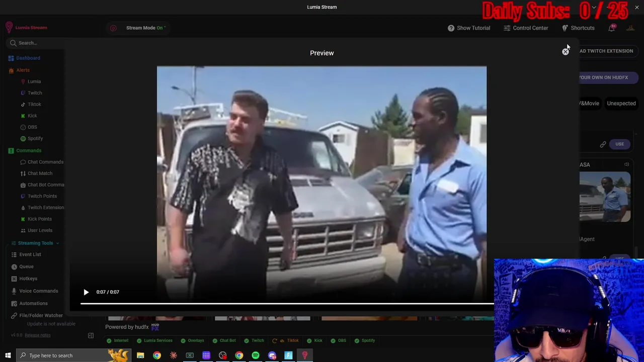Click the Lumia Services status indicator
644x362 pixels.
tap(154, 340)
